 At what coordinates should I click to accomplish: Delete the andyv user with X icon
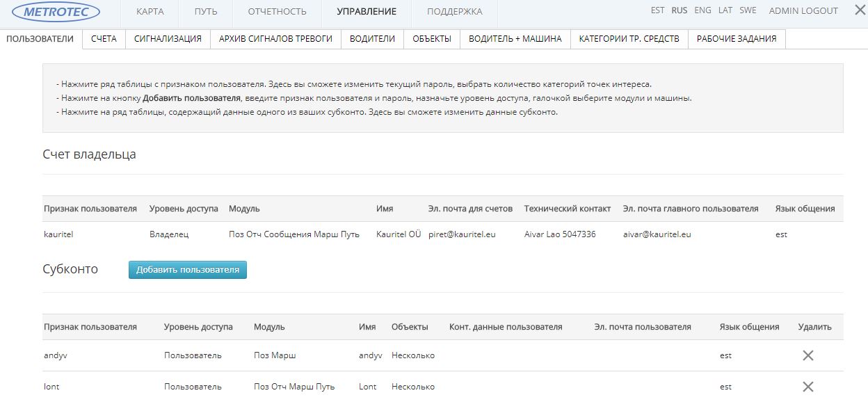click(807, 355)
